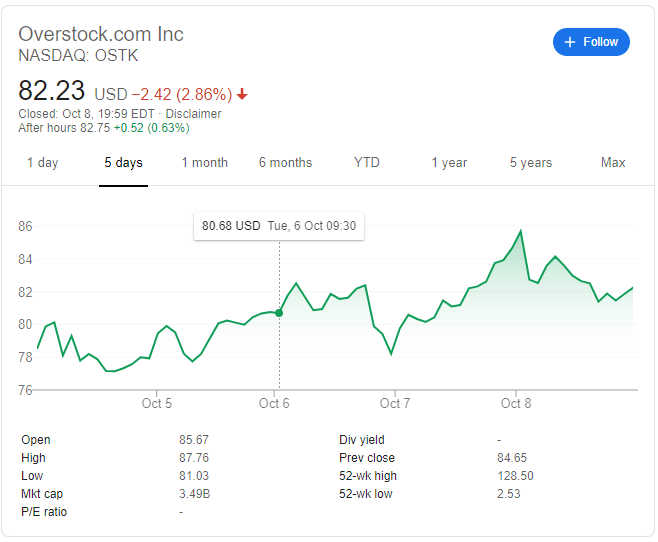This screenshot has height=542, width=658.
Task: Click the Follow button
Action: click(591, 42)
